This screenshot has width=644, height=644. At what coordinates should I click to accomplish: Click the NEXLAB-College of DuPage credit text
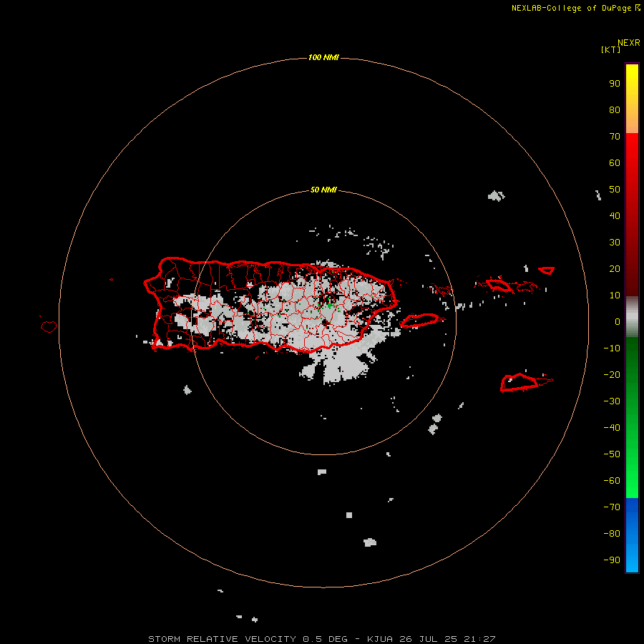[576, 8]
